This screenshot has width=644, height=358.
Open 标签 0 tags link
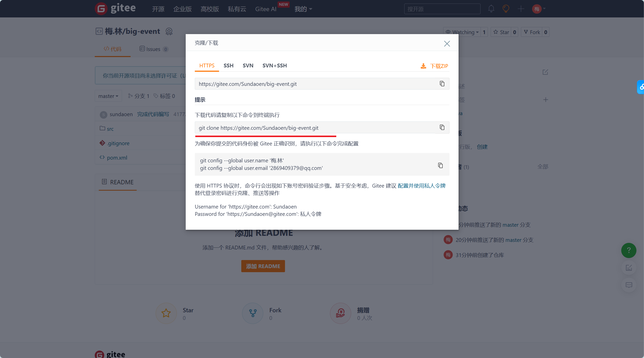click(x=164, y=96)
